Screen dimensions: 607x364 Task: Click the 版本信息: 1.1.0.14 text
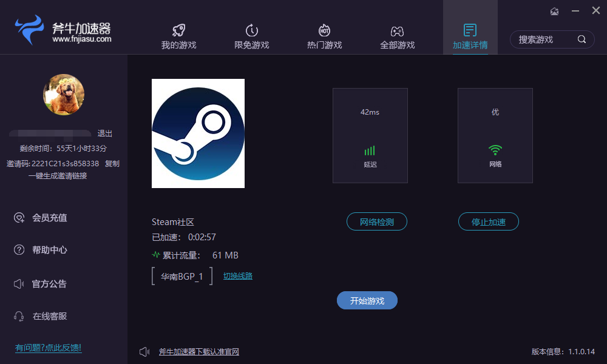[563, 352]
